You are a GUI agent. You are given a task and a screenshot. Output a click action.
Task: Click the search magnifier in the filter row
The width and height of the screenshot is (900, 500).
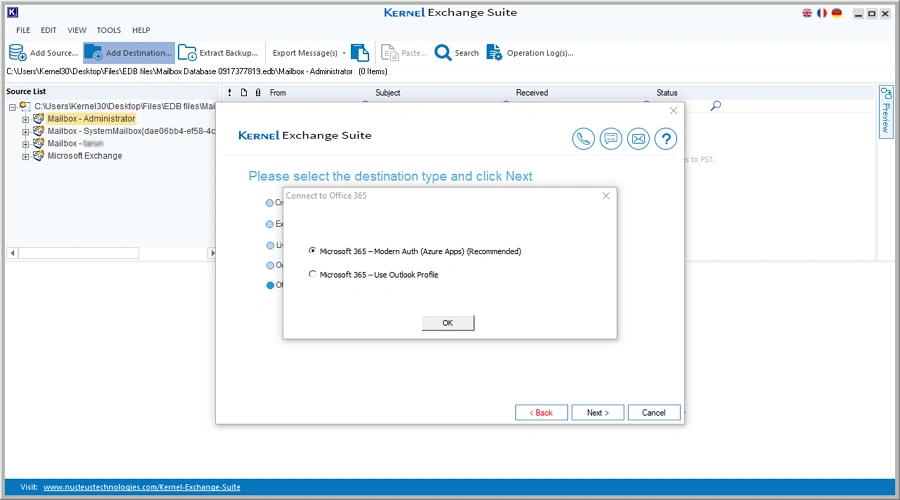point(716,106)
